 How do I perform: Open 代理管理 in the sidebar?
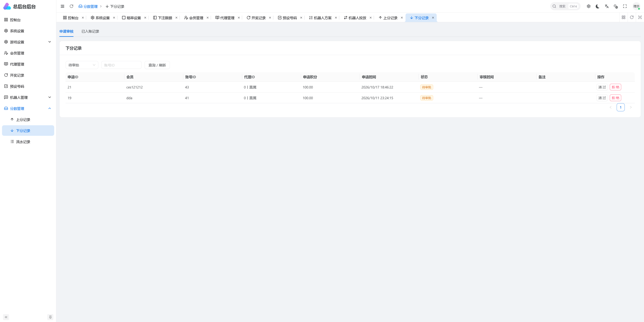tap(28, 64)
